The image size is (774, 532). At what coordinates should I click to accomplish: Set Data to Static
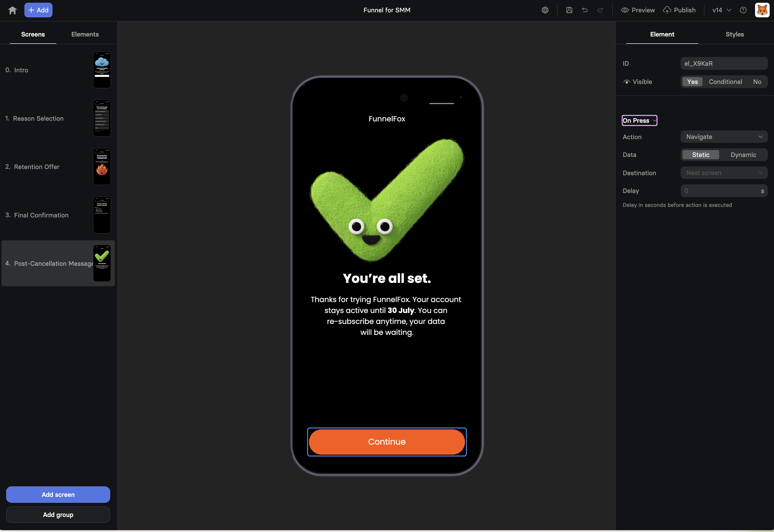pos(701,155)
